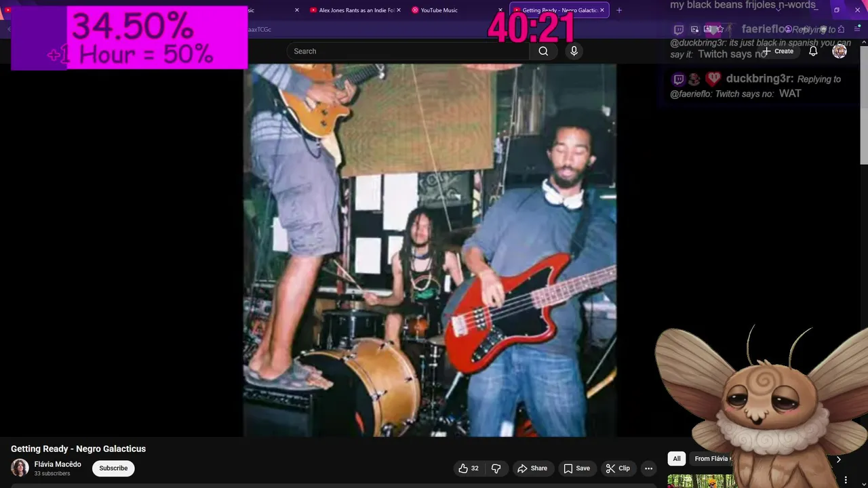The width and height of the screenshot is (868, 488).
Task: Click the YouTube search input field
Action: (408, 51)
